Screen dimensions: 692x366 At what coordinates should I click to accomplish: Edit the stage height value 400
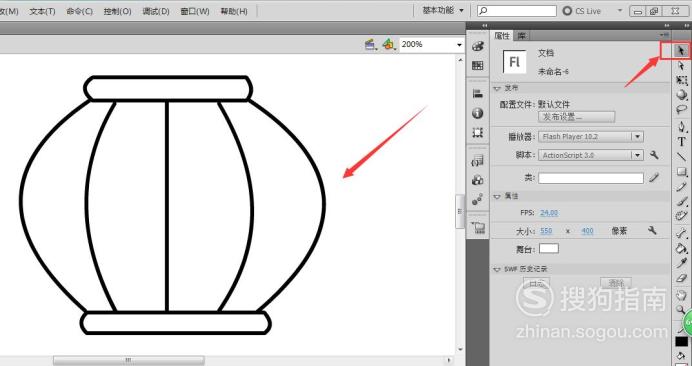tap(587, 231)
